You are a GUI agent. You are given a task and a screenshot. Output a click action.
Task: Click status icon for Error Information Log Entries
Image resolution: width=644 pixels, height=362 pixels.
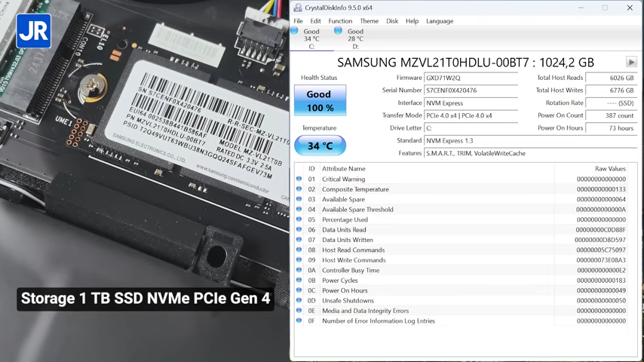(x=299, y=321)
